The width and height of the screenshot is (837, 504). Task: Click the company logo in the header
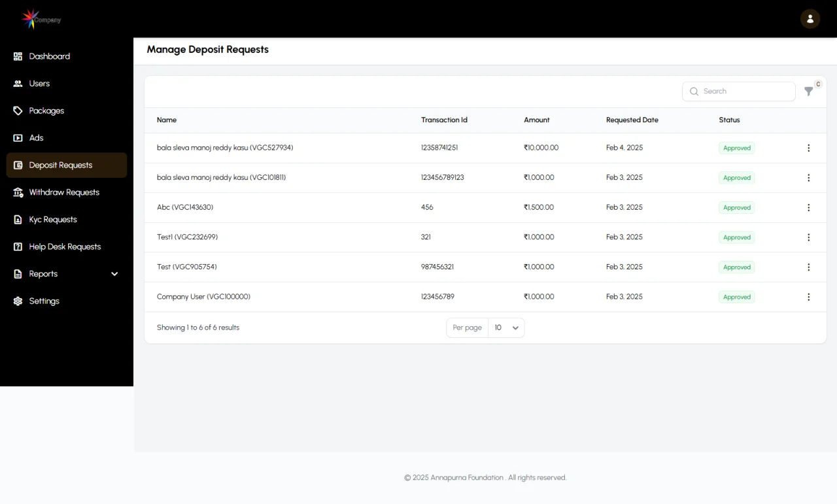(41, 19)
